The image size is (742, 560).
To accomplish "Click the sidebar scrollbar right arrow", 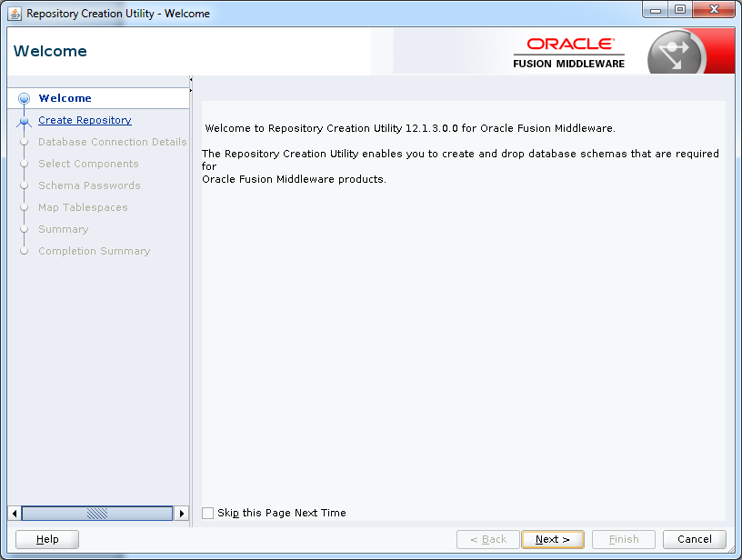I will 181,513.
